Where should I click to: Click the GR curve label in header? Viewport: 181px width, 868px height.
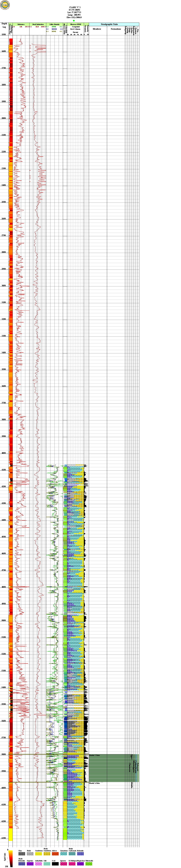(21, 27)
